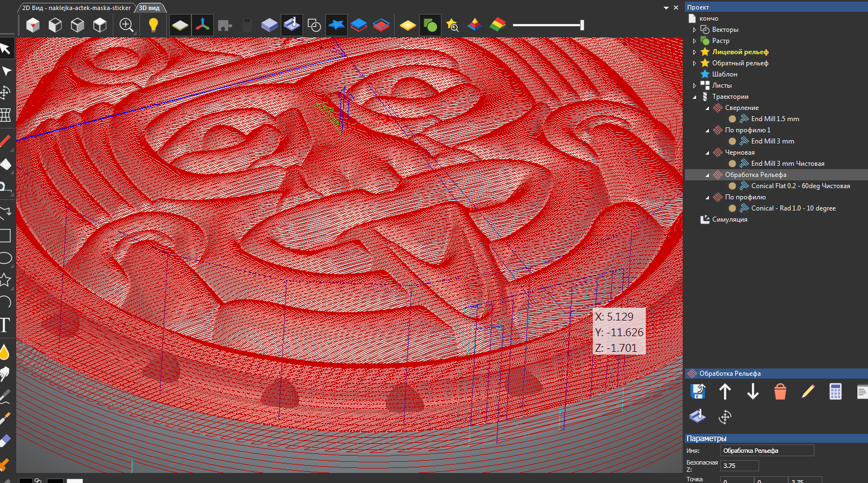Image resolution: width=868 pixels, height=483 pixels.
Task: Click the blue solid block icon
Action: pos(270,25)
